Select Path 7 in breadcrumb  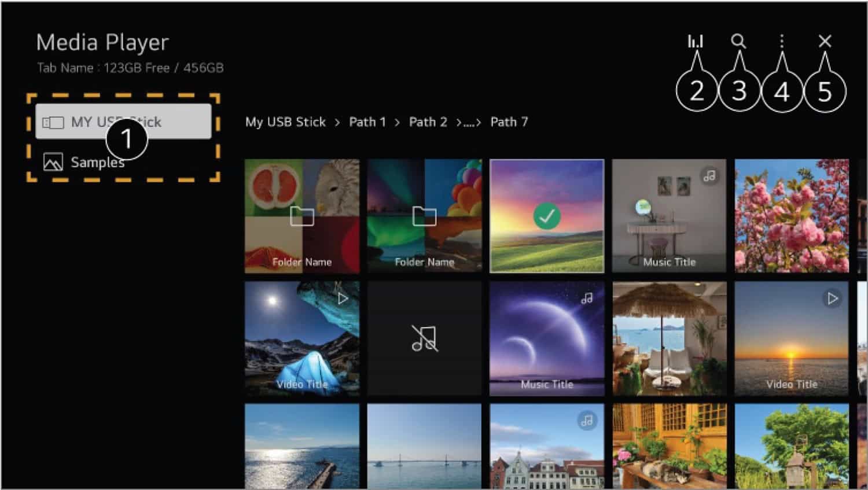[x=509, y=122]
